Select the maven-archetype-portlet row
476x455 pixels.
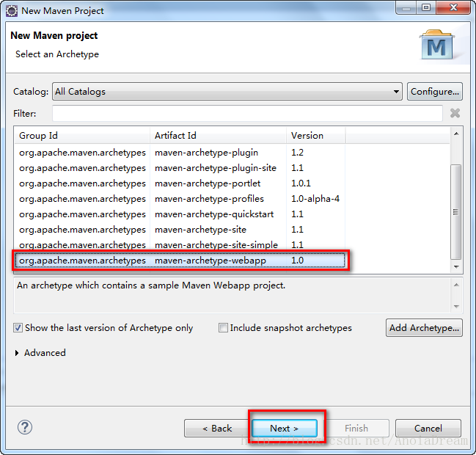(x=180, y=183)
